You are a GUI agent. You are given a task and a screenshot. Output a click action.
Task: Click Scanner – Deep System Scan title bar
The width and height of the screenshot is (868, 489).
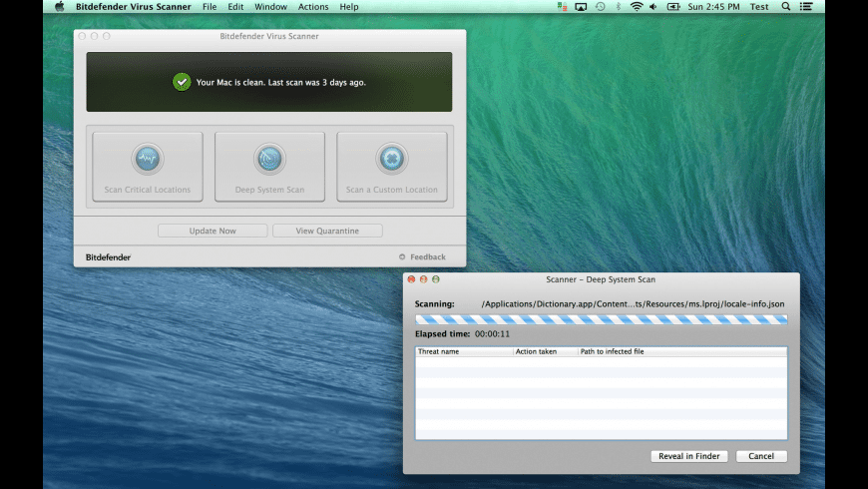coord(601,279)
